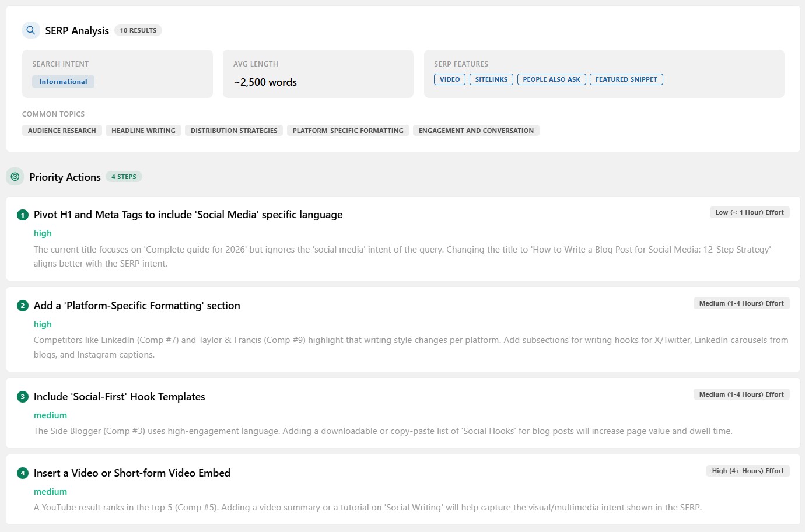Click the FEATURED SNIPPET tag

tap(626, 79)
